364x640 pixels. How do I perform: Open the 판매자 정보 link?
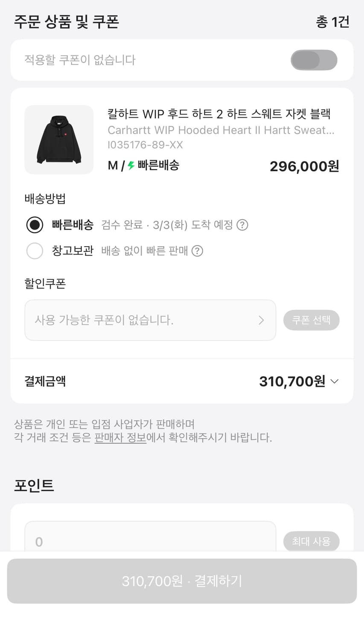120,438
